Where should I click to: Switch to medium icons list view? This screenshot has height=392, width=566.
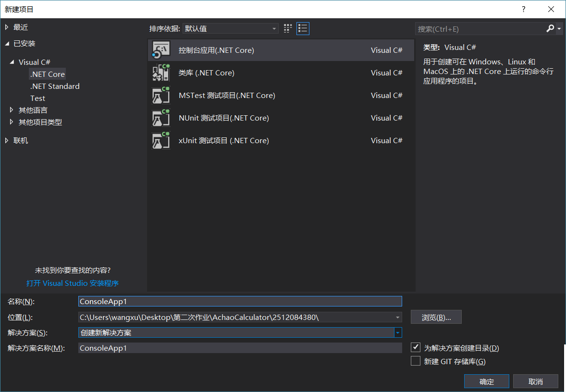tap(303, 28)
